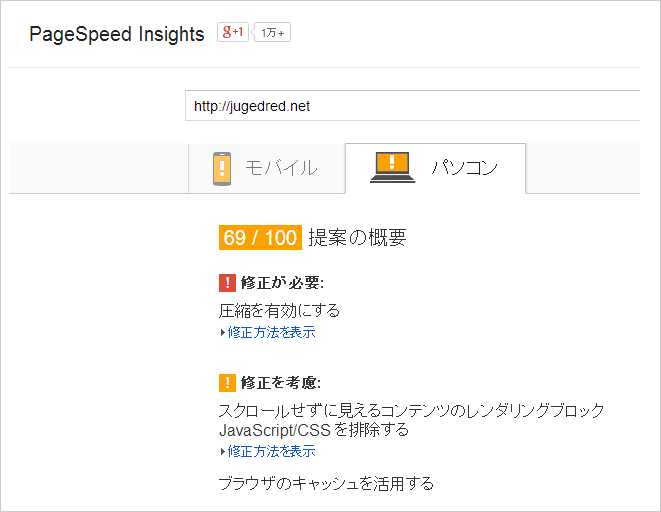
Task: Switch to the モバイル tab
Action: click(281, 168)
